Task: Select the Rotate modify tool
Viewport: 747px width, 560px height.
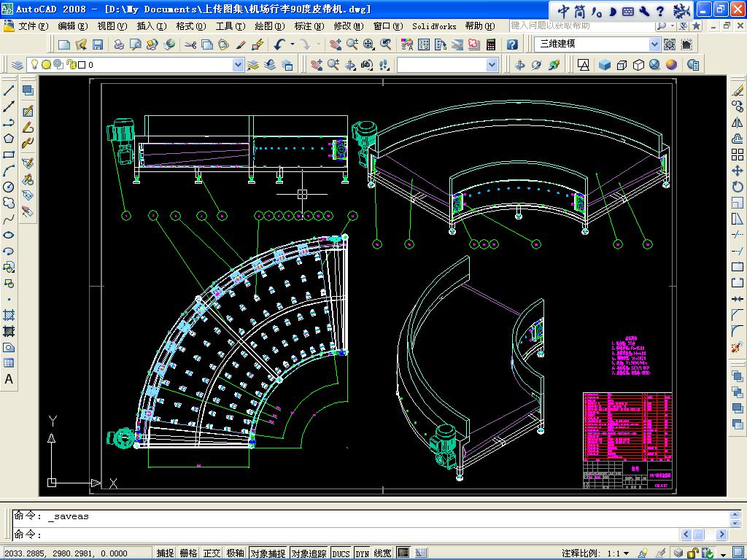Action: (x=737, y=187)
